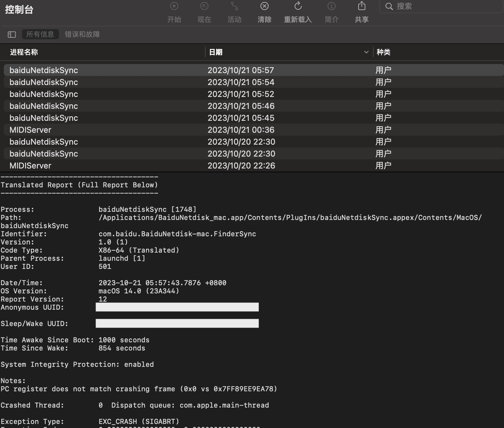Screen dimensions: 504x428
Task: Sort by the 进程名称 column header
Action: point(24,52)
